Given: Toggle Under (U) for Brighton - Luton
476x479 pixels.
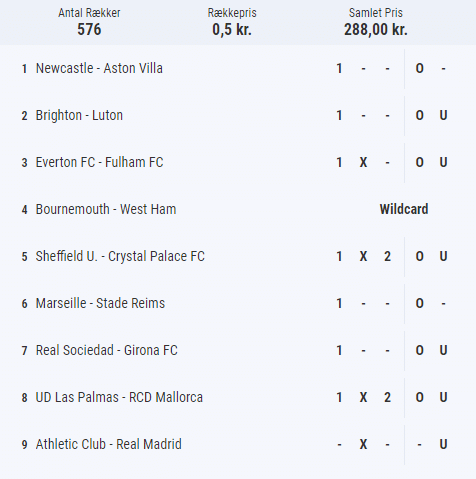Looking at the screenshot, I should pos(443,116).
